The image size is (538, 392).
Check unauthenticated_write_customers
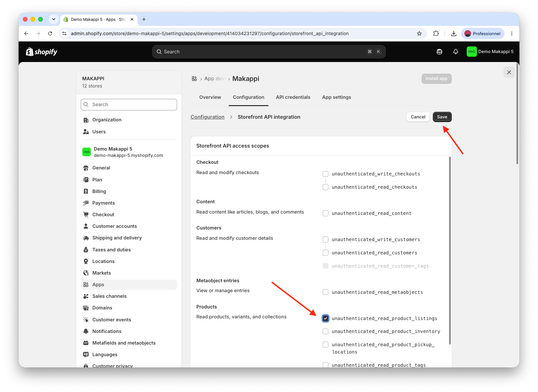[x=326, y=239]
